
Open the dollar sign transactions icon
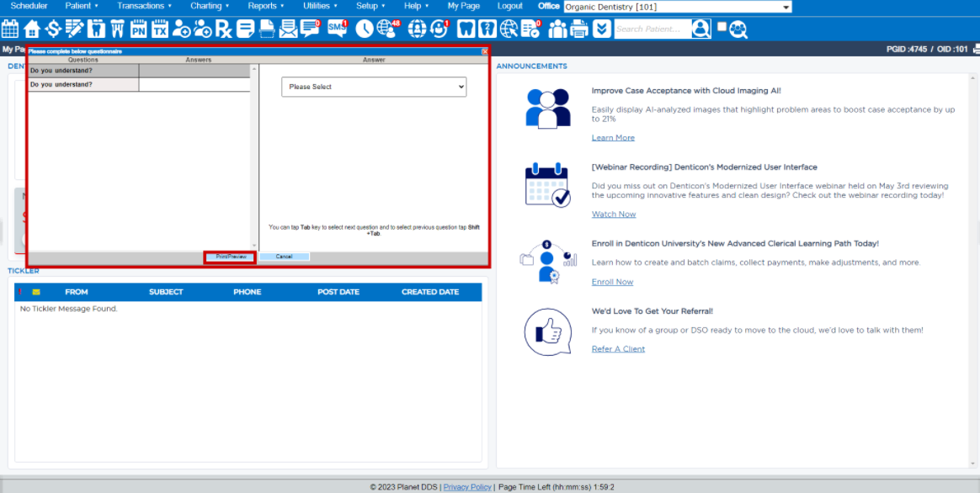click(53, 29)
